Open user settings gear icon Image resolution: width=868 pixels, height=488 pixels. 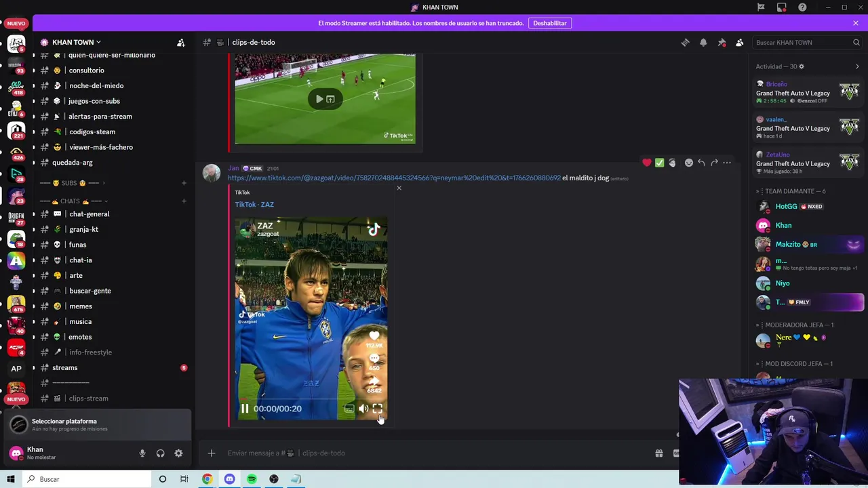pos(178,453)
